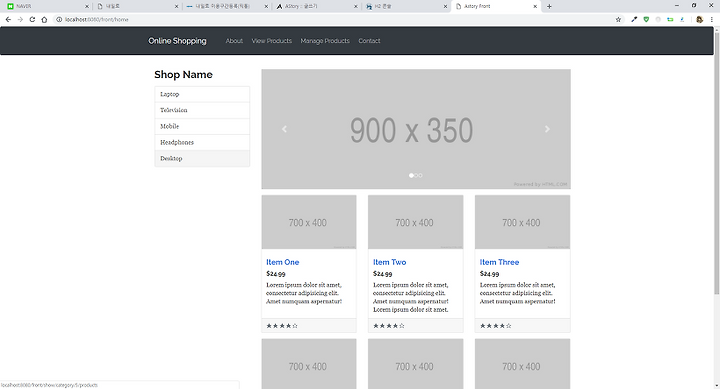Select the Mobile category
This screenshot has height=389, width=720.
click(202, 126)
